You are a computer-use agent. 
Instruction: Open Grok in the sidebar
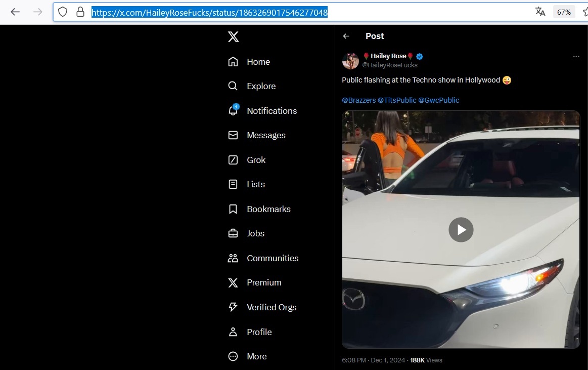pos(256,160)
